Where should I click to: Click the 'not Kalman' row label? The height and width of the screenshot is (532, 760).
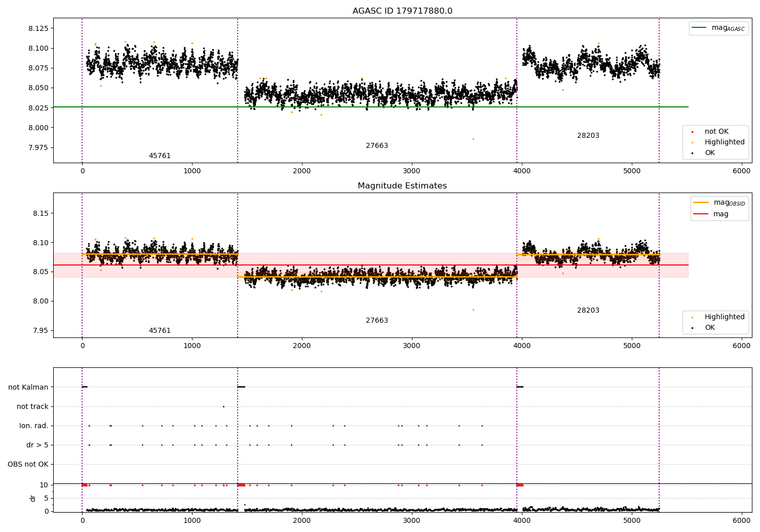point(28,387)
